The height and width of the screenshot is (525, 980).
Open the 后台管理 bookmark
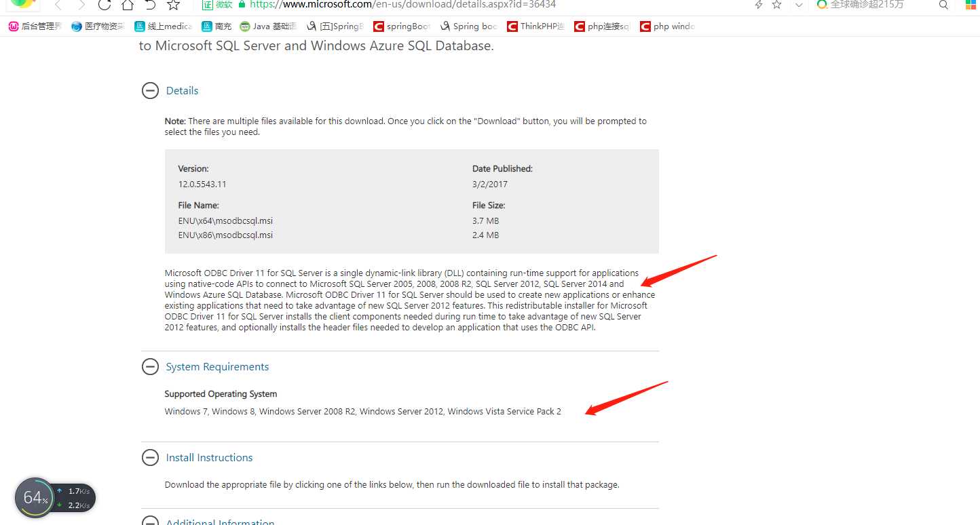[35, 26]
